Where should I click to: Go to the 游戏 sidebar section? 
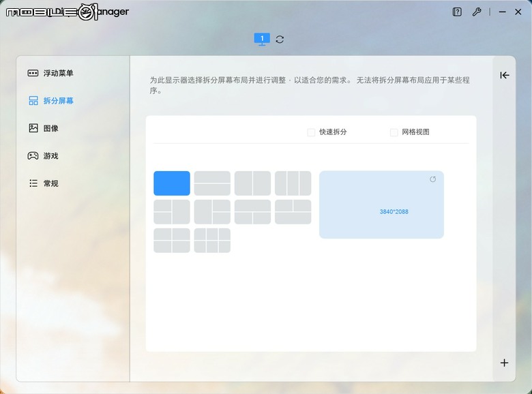coord(43,156)
